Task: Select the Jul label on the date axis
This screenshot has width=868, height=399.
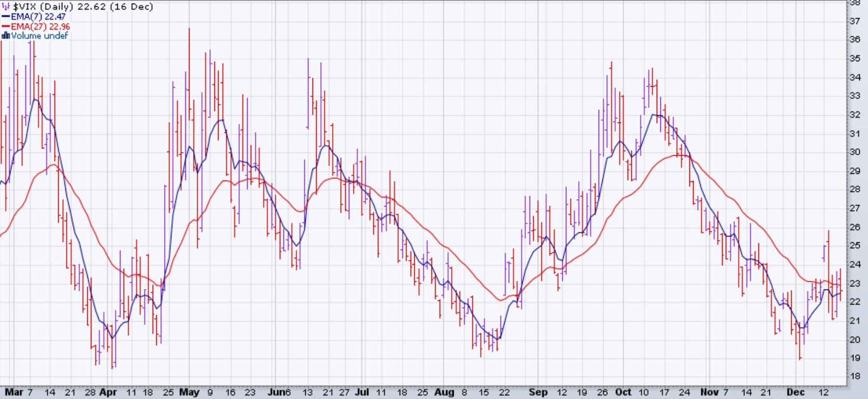Action: pyautogui.click(x=362, y=392)
